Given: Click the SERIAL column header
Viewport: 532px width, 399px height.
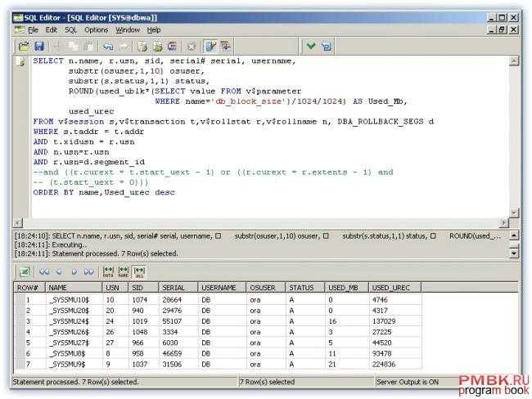Looking at the screenshot, I should (178, 288).
